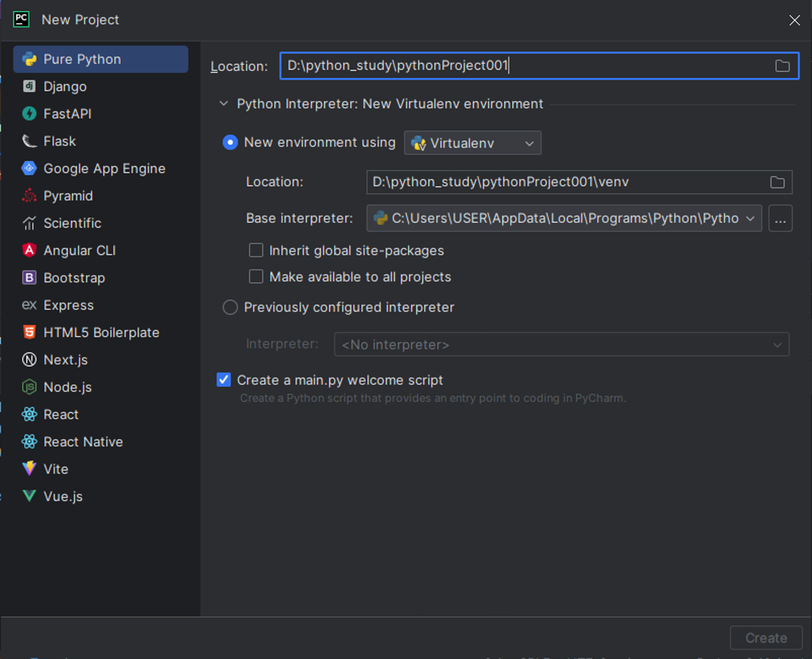Click the React Native atom icon
The width and height of the screenshot is (812, 659).
pos(29,441)
